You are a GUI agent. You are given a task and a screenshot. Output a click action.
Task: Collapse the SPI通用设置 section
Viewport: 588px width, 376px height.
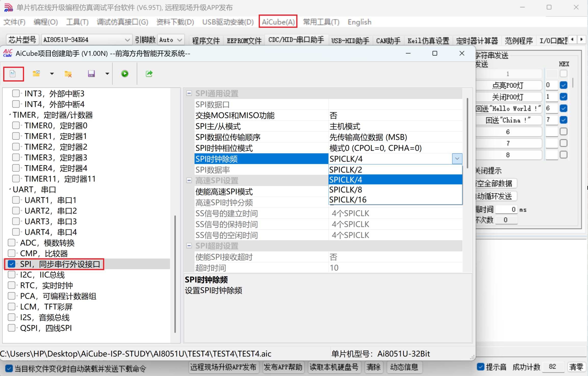tap(189, 93)
